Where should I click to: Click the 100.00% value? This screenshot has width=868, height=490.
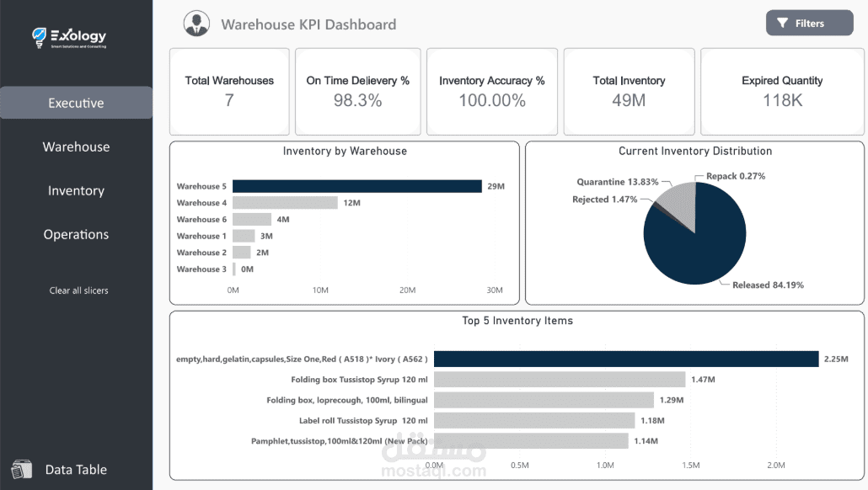(x=492, y=100)
